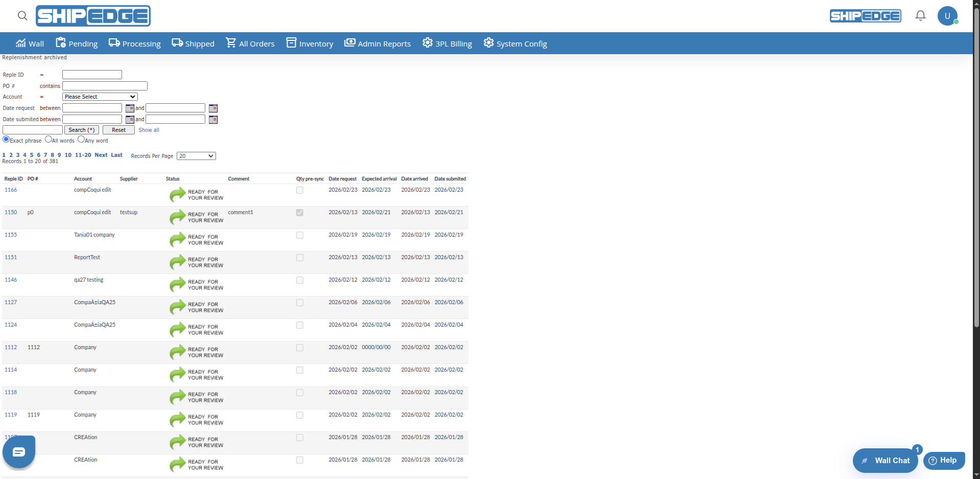Select the Any word radio option
980x479 pixels.
pyautogui.click(x=81, y=140)
